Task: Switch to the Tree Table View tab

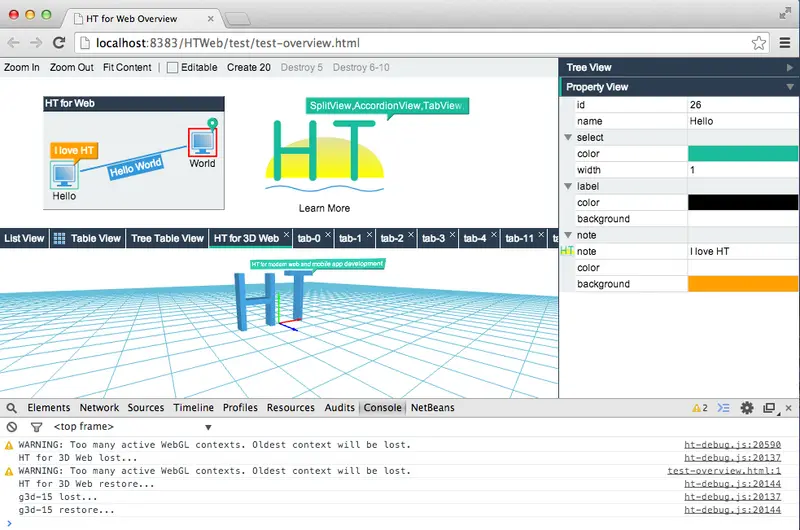Action: coord(167,238)
